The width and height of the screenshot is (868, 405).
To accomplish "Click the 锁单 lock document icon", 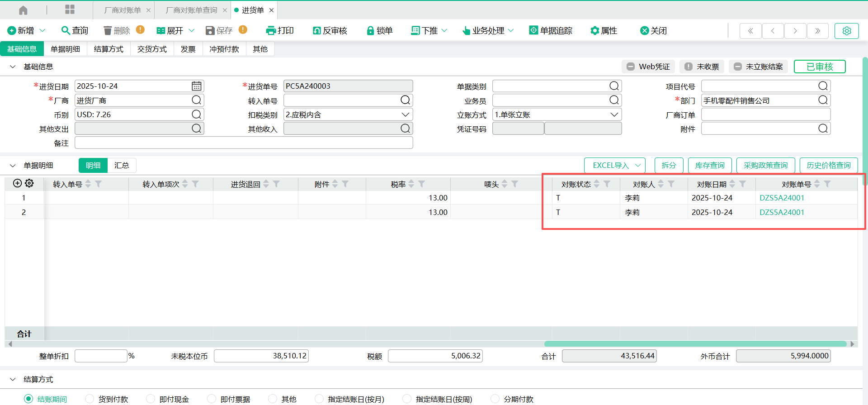I will [x=370, y=30].
